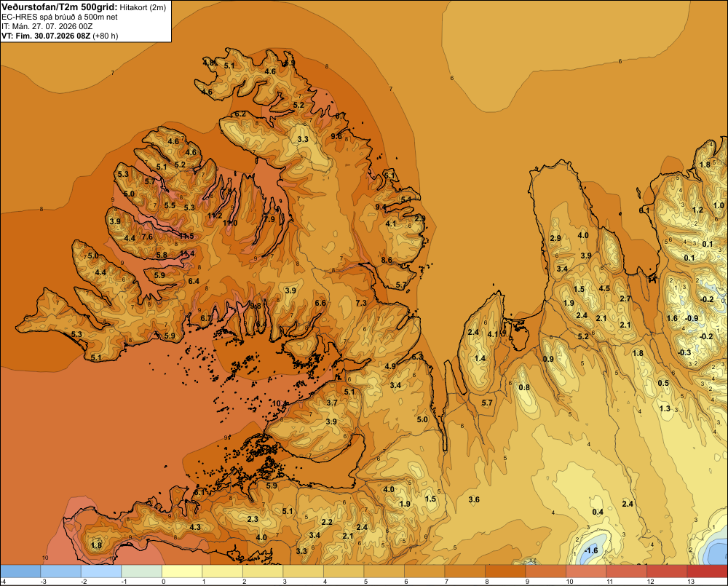This screenshot has height=586, width=728.
Task: Select the temperature value "0.9"
Action: click(x=548, y=359)
